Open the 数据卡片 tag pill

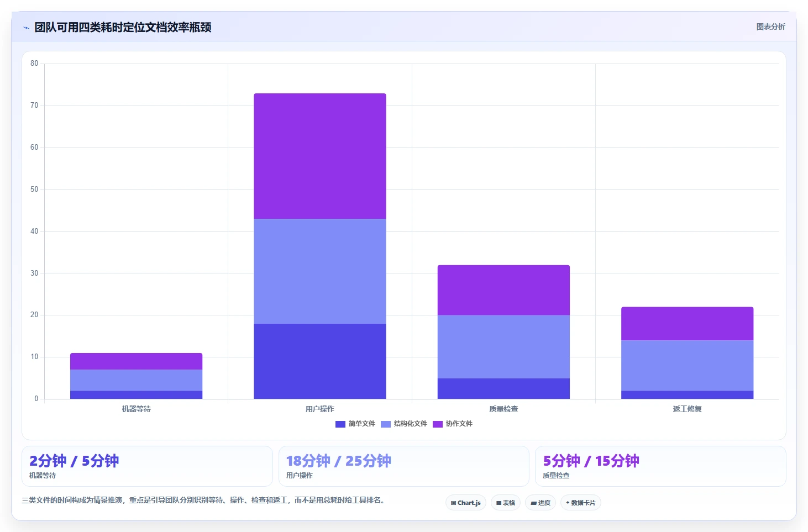coord(581,503)
